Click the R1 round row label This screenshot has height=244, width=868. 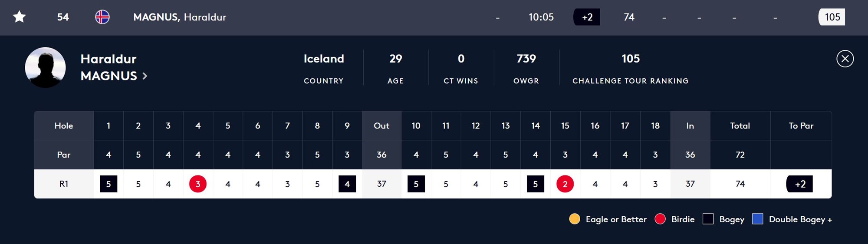(x=64, y=184)
